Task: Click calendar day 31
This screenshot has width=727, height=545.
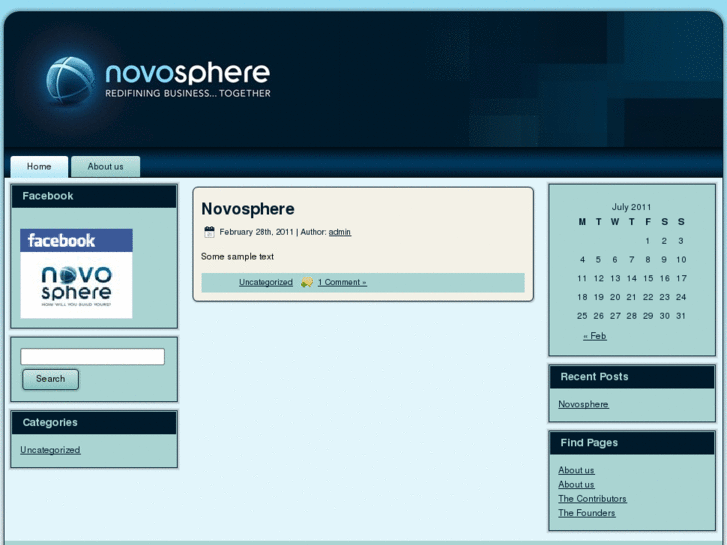Action: coord(681,316)
